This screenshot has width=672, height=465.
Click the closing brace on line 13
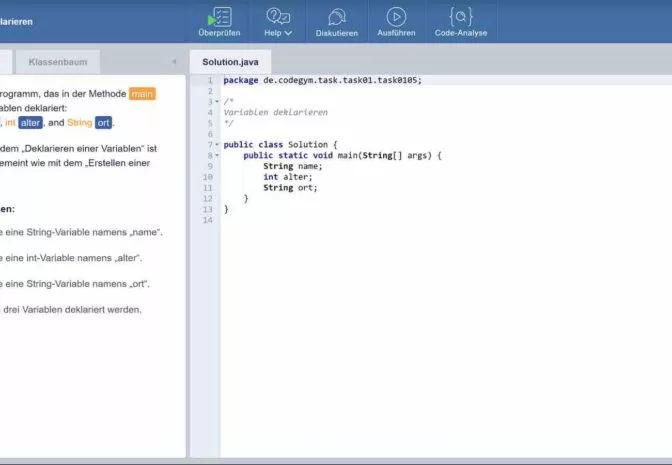point(226,209)
